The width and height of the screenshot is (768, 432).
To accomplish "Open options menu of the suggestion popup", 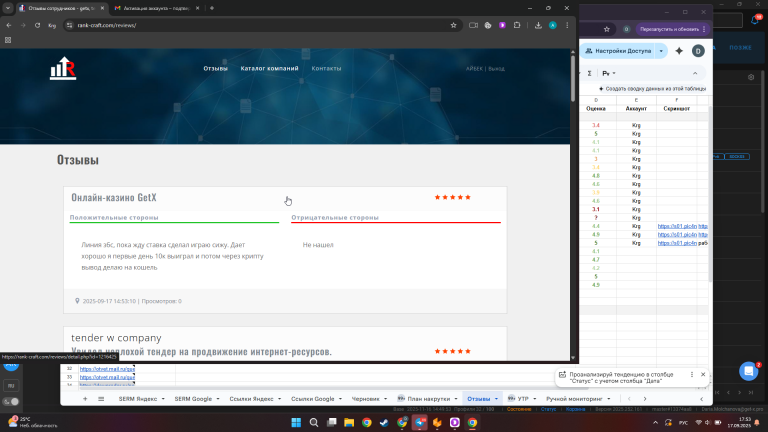I will point(692,374).
